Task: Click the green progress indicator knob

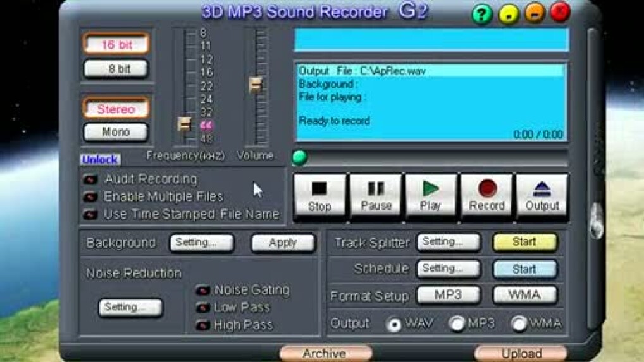Action: pos(299,157)
